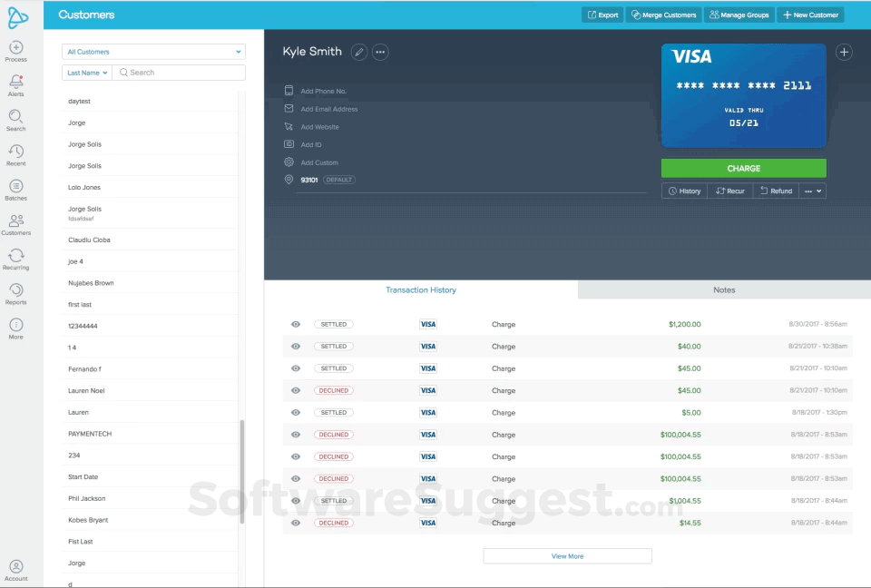Screen dimensions: 871x588
Task: Open the All Customers dropdown
Action: (x=152, y=52)
